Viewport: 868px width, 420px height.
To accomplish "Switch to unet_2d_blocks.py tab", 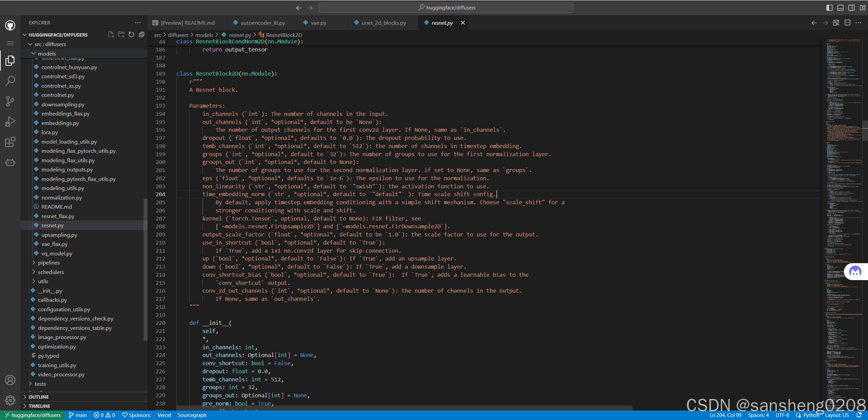I will click(x=383, y=23).
